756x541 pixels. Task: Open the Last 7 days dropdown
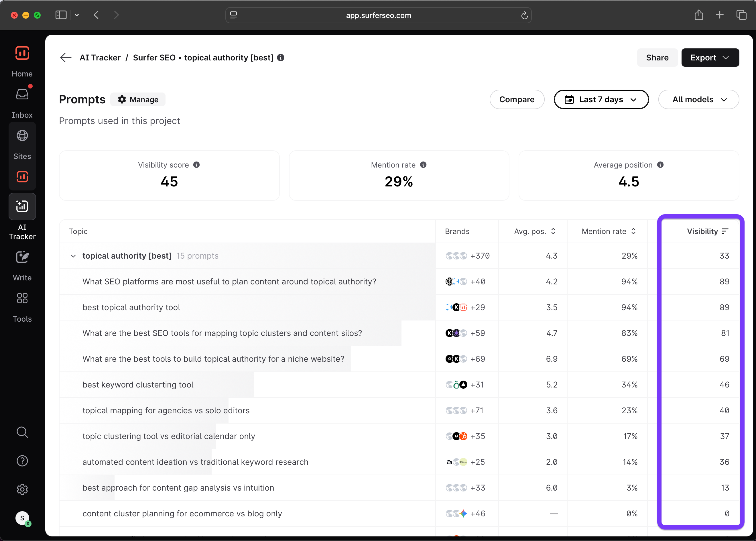click(601, 99)
